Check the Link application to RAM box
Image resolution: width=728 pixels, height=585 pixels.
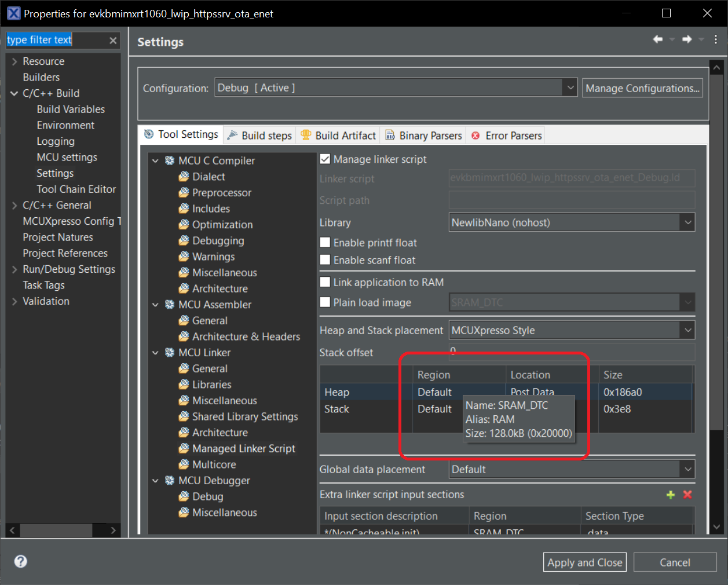pyautogui.click(x=325, y=282)
